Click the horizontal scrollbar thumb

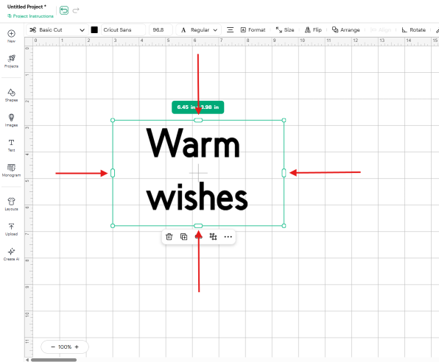[54, 360]
